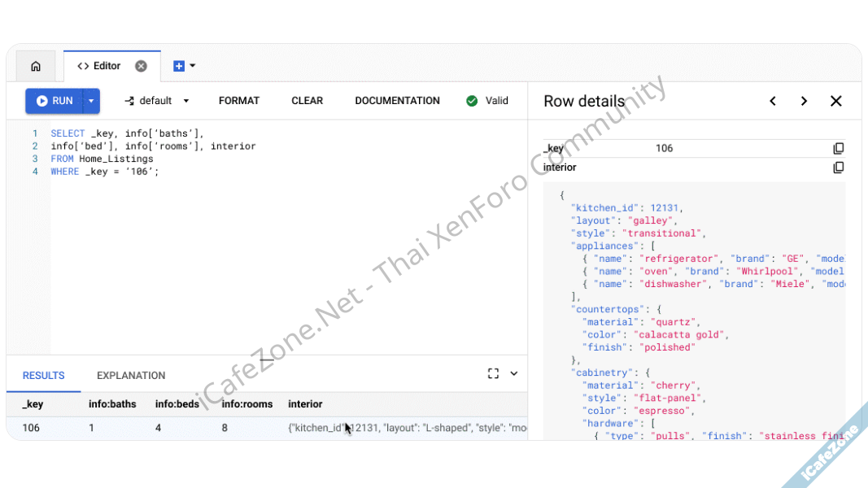Copy the interior JSON value
The height and width of the screenshot is (488, 868).
838,168
